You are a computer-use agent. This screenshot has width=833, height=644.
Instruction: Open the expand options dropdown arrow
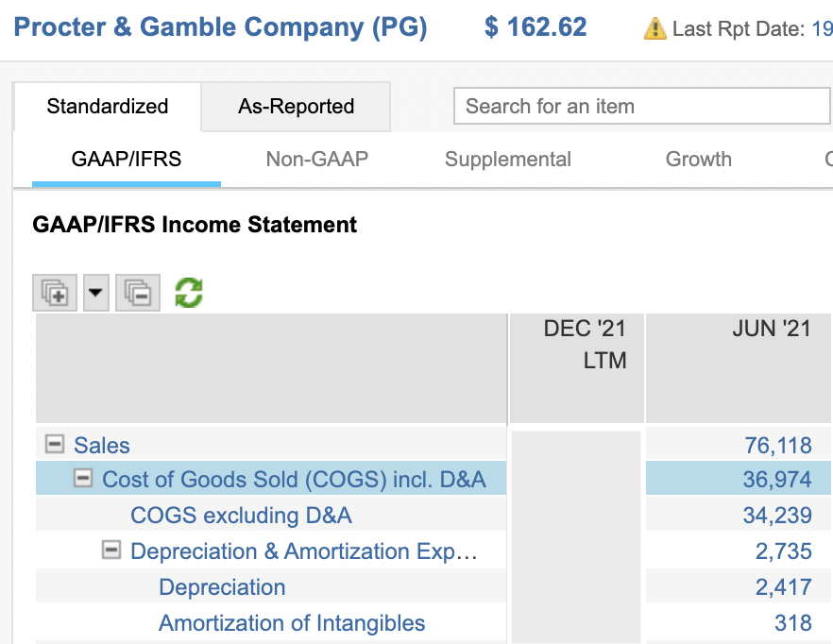click(x=96, y=293)
